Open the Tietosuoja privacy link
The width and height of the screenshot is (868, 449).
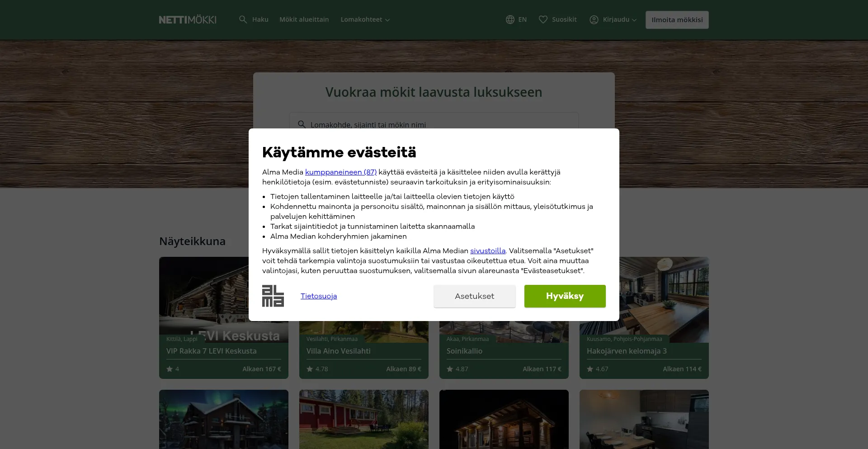point(319,296)
